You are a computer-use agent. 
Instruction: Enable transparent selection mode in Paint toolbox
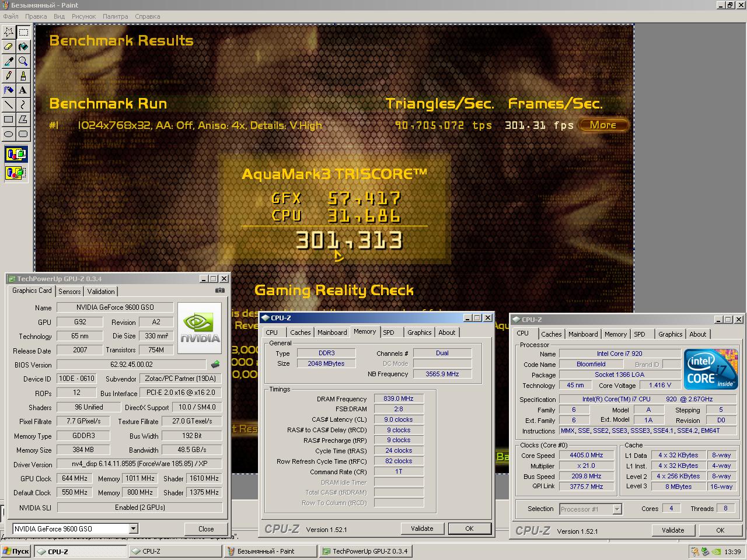(x=16, y=173)
